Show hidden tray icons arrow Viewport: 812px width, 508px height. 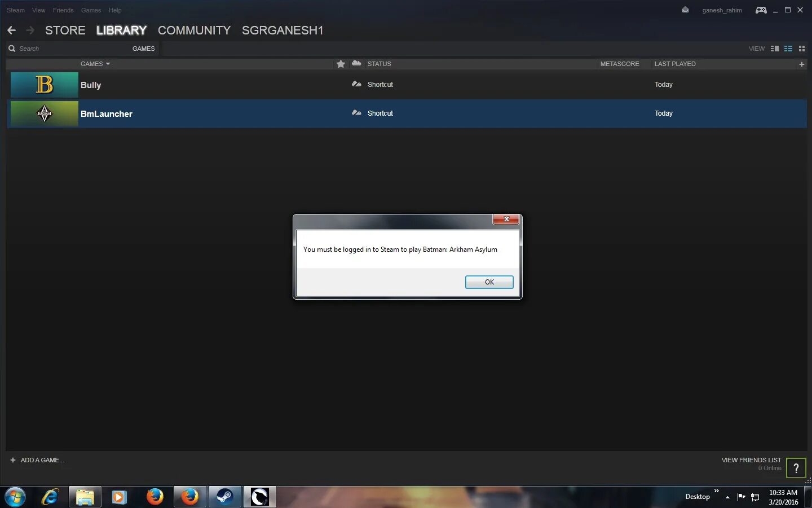pyautogui.click(x=727, y=497)
